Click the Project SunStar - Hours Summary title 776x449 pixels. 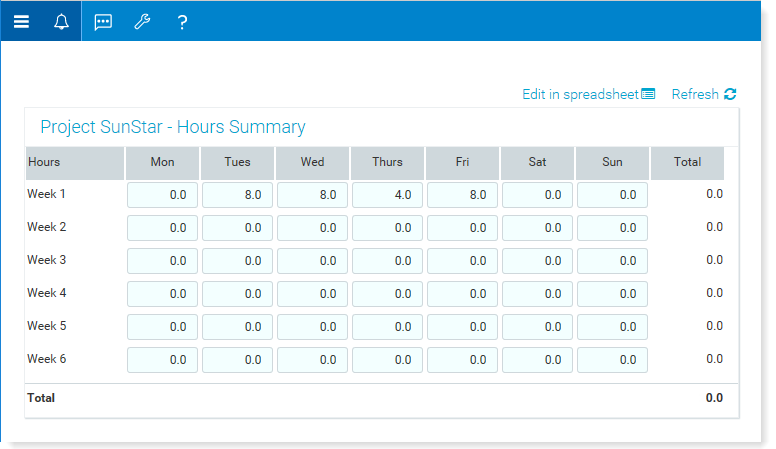click(x=173, y=127)
